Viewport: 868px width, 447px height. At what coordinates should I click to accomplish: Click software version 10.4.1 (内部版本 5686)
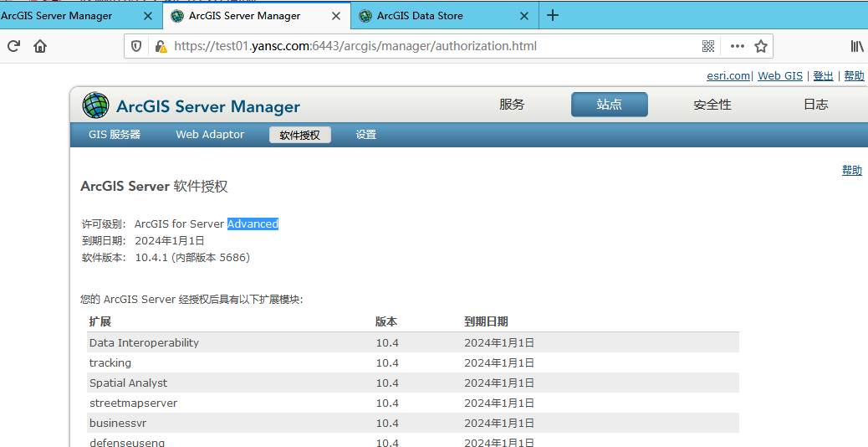192,257
